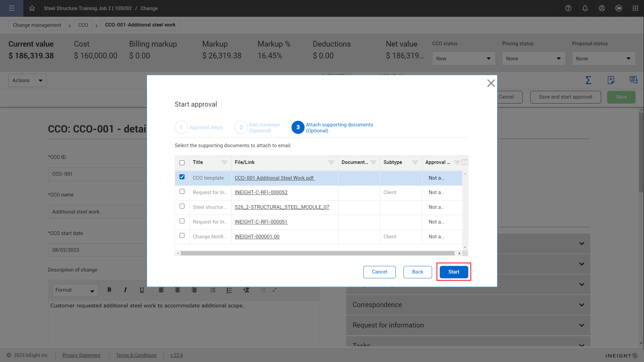
Task: Uncheck the CCO template row checkbox
Action: [182, 177]
